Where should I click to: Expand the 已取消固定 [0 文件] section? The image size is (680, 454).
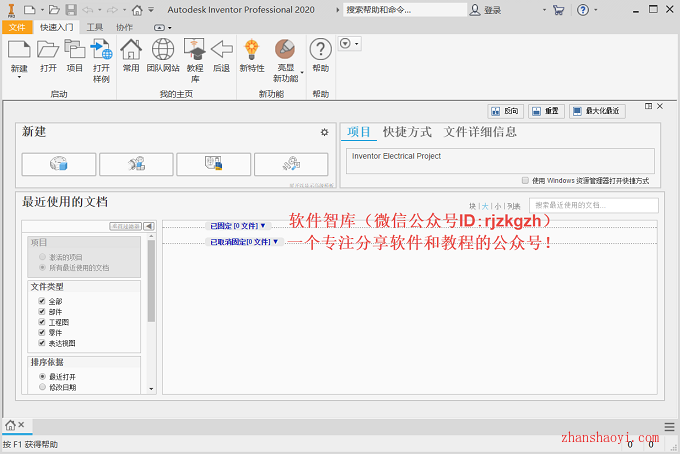244,242
